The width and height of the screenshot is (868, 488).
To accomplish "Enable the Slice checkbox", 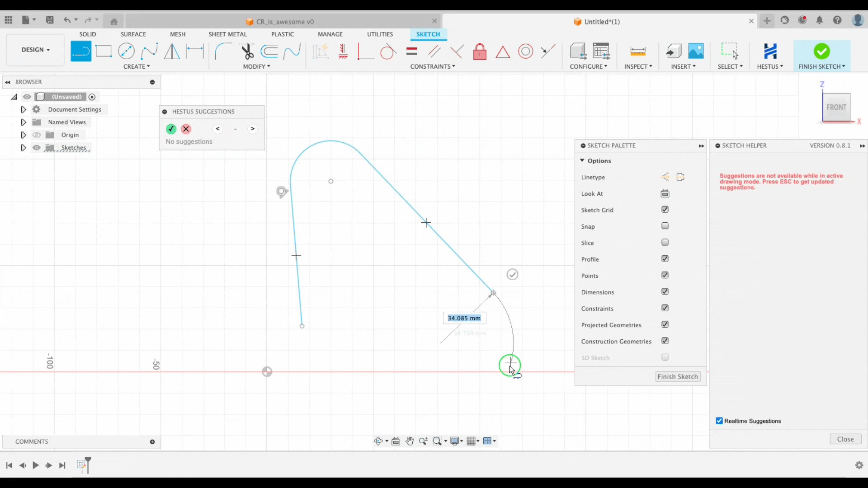I will tap(665, 242).
